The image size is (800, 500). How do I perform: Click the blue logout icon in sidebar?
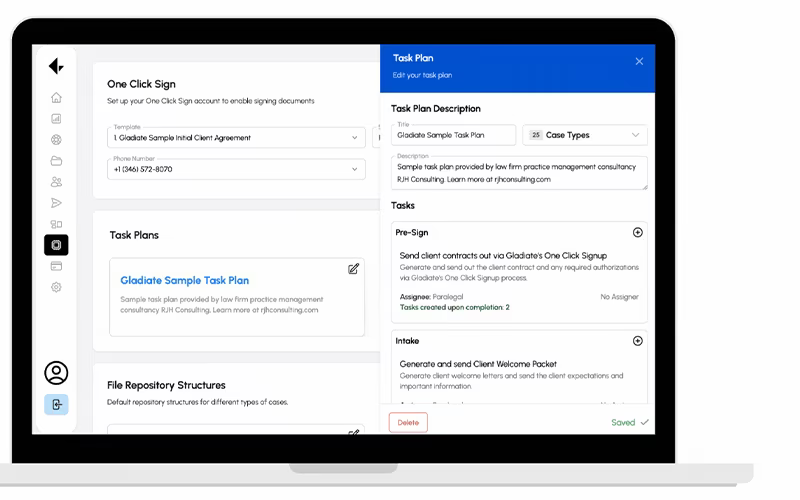pos(56,405)
